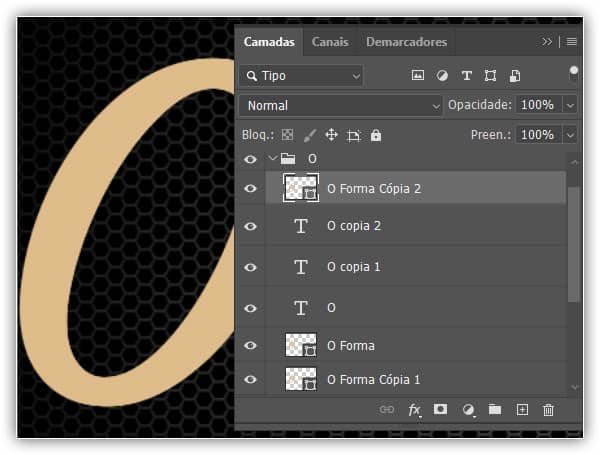Lock artboard nesting icon

click(354, 135)
